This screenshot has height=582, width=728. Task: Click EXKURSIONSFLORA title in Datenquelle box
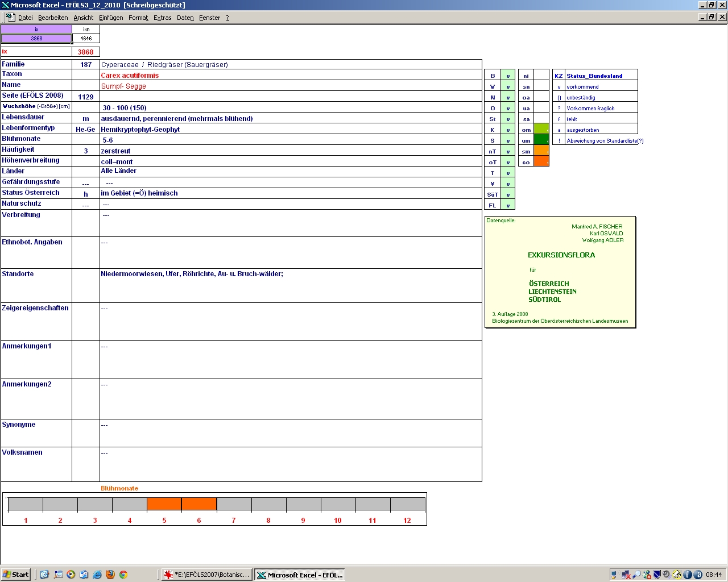point(561,255)
